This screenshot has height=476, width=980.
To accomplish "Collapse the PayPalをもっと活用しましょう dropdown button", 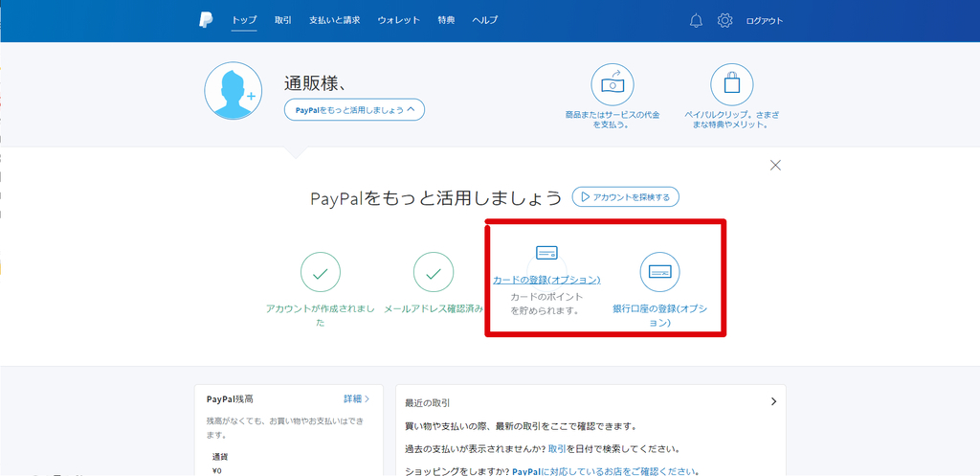I will (x=354, y=109).
